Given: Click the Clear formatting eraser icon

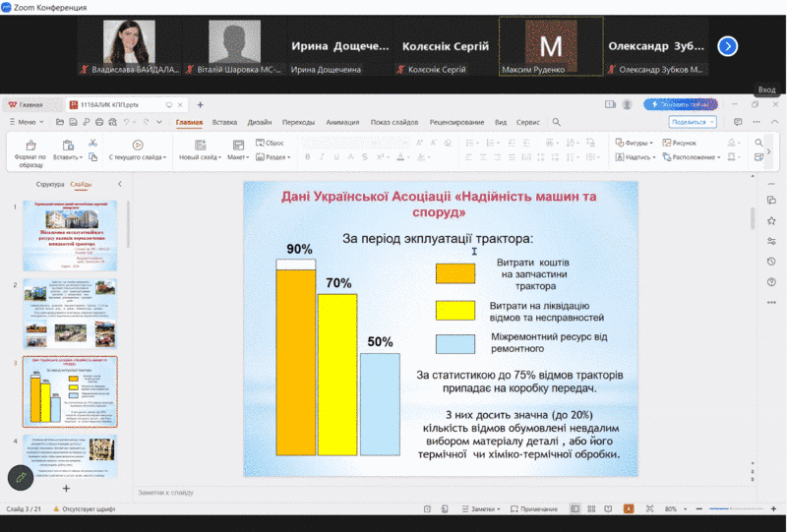Looking at the screenshot, I should pyautogui.click(x=448, y=143).
